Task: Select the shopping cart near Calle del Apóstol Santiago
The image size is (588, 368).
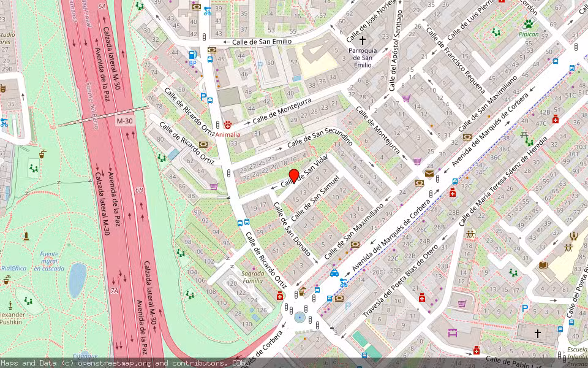Action: 406,98
